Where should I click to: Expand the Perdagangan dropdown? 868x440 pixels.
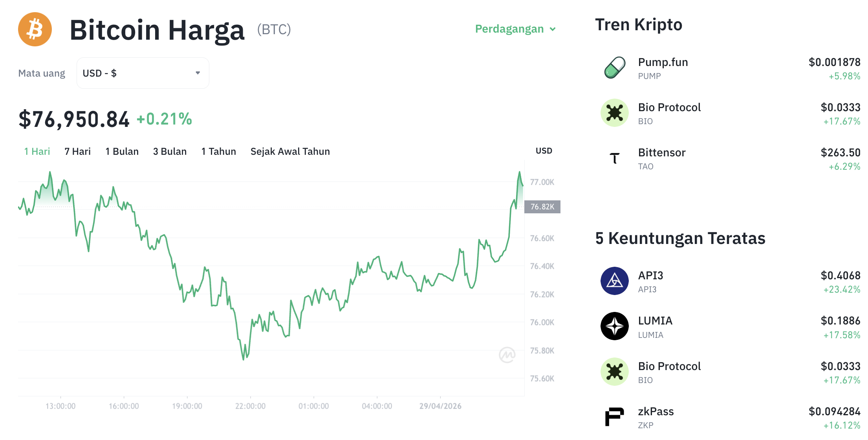point(510,29)
